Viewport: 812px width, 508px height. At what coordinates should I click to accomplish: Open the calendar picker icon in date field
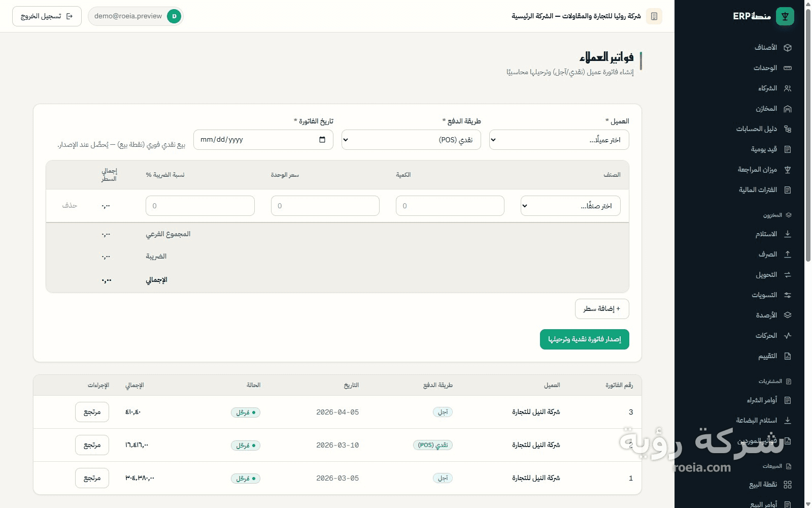322,140
